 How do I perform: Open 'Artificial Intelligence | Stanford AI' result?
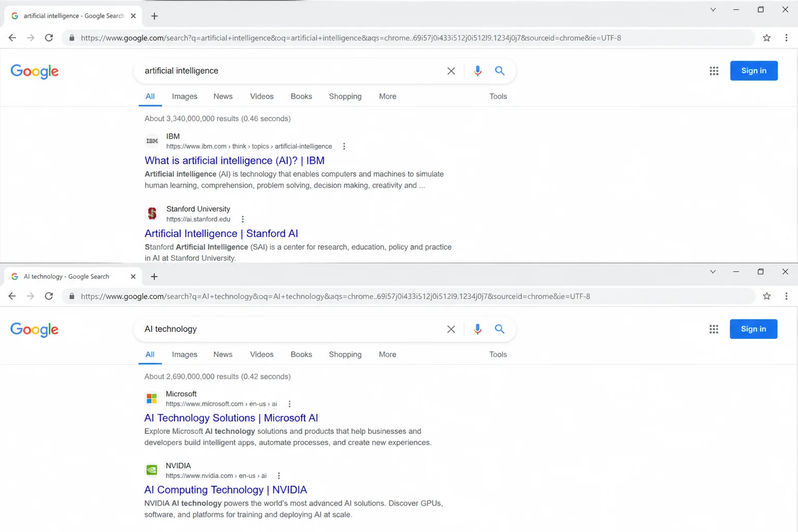coord(221,234)
